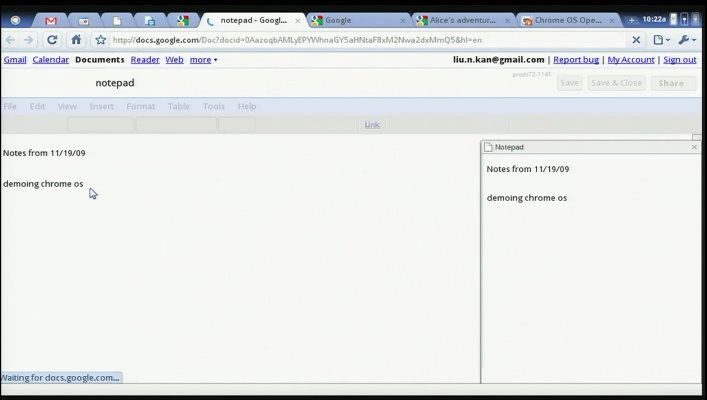
Task: Stop loading with the X button
Action: [x=636, y=40]
